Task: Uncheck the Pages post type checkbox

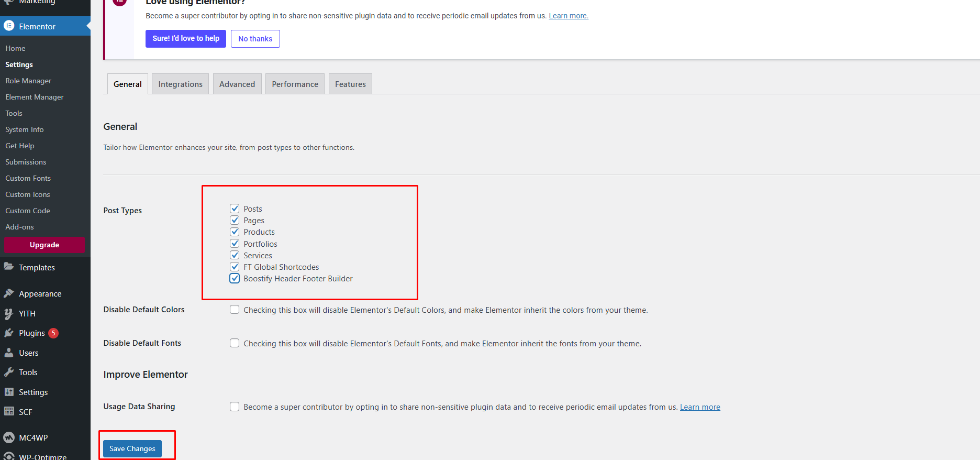Action: [235, 220]
